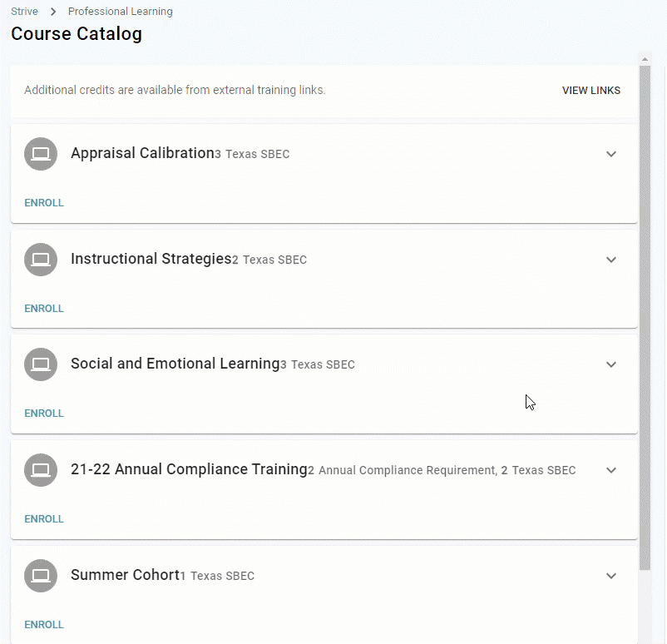Go to Strive breadcrumb link
This screenshot has height=644, width=667.
pyautogui.click(x=24, y=12)
